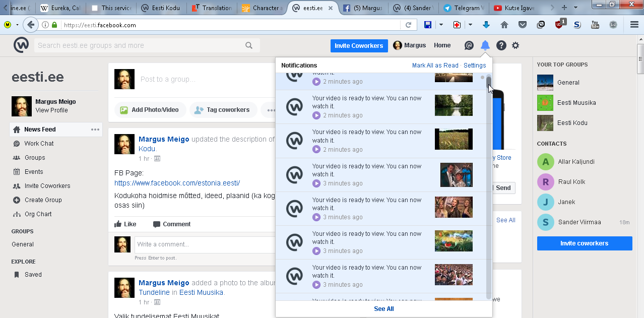Click Add Photo/Video button
The width and height of the screenshot is (644, 318).
tap(150, 110)
